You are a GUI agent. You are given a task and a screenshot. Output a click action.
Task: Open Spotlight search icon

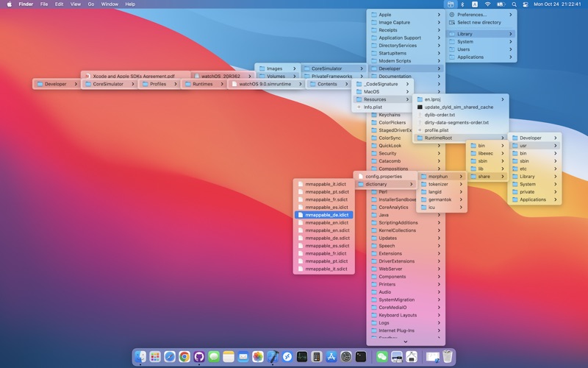[514, 4]
